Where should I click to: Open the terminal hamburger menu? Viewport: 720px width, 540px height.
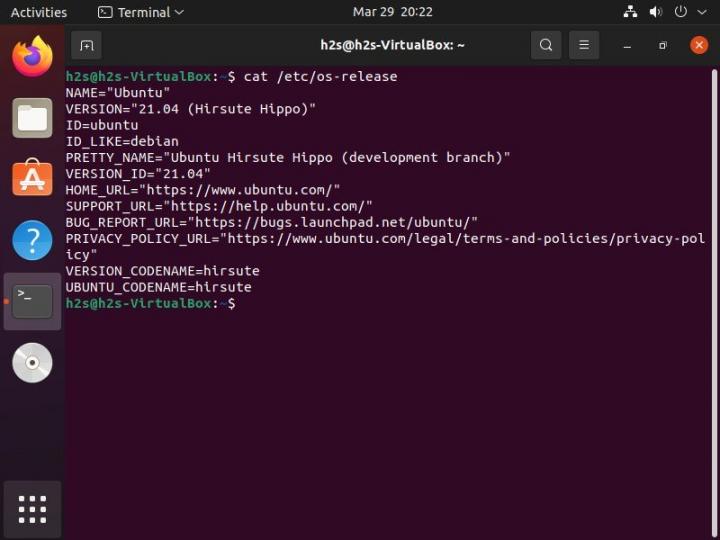pyautogui.click(x=584, y=45)
